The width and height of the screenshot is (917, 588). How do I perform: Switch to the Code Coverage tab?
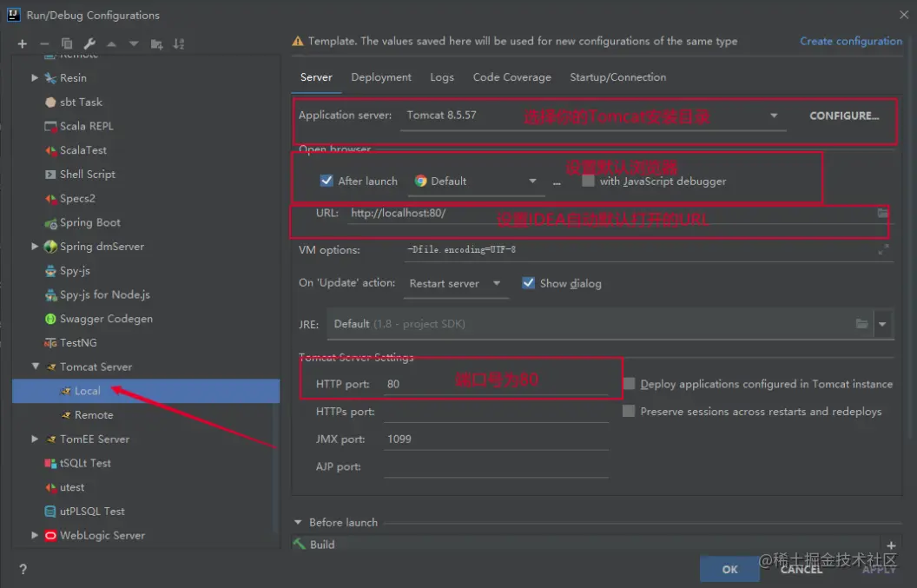(x=511, y=77)
